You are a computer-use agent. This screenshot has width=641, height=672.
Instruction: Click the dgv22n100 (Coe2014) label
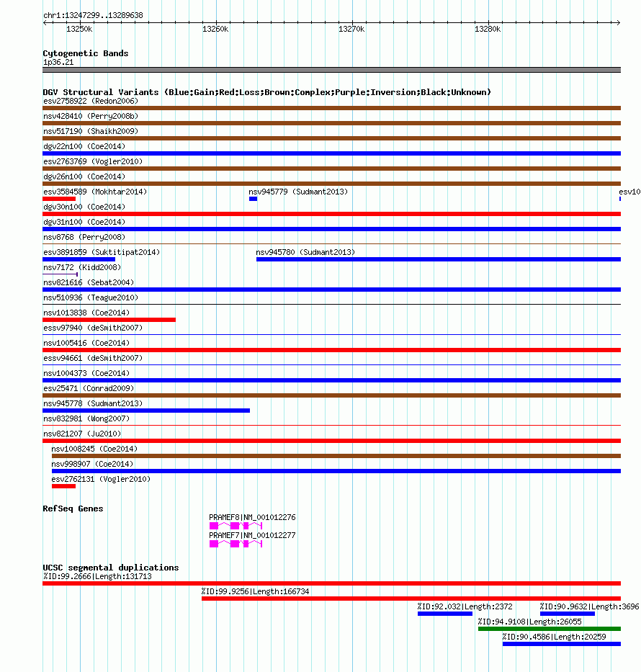pos(84,146)
